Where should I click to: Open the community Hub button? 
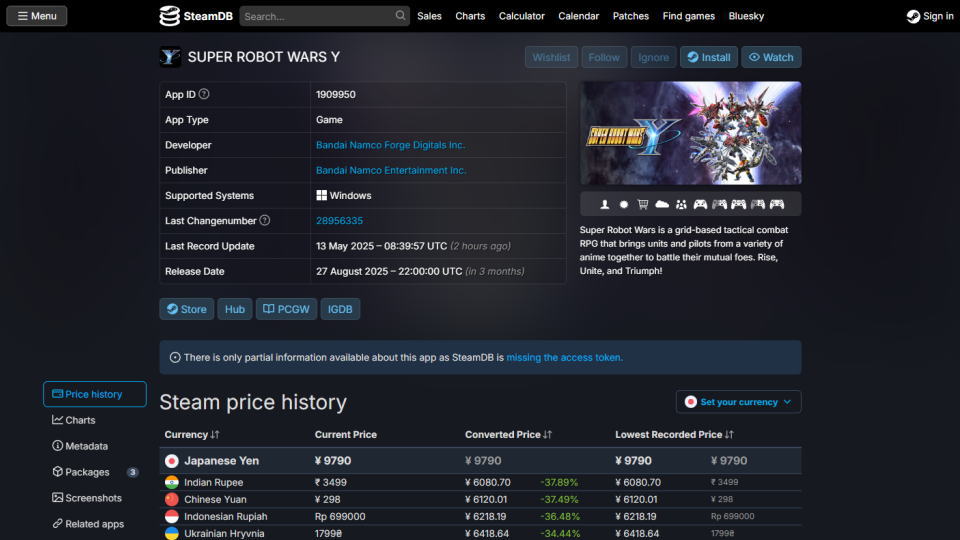[x=234, y=309]
